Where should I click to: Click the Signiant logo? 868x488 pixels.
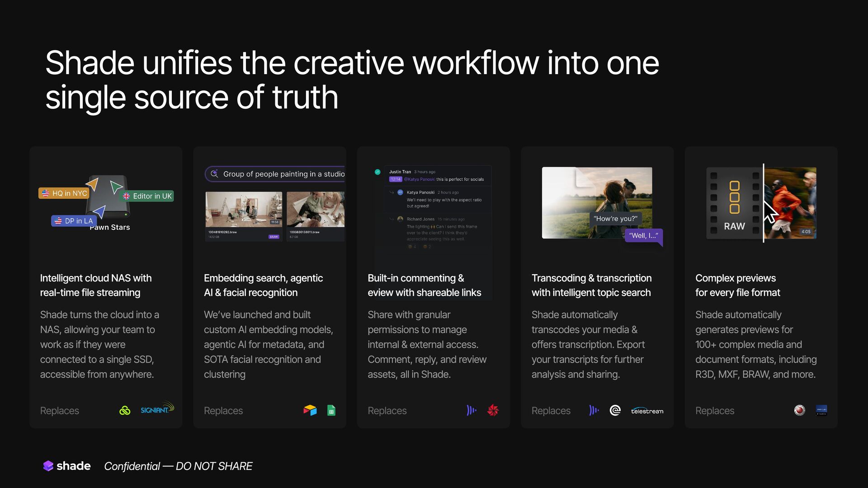(x=156, y=409)
